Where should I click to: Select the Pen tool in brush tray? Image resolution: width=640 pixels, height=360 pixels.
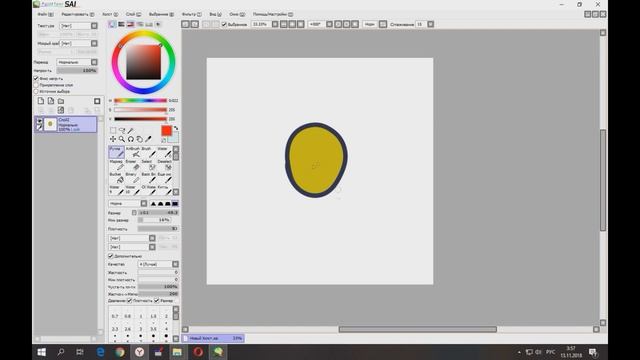[117, 152]
